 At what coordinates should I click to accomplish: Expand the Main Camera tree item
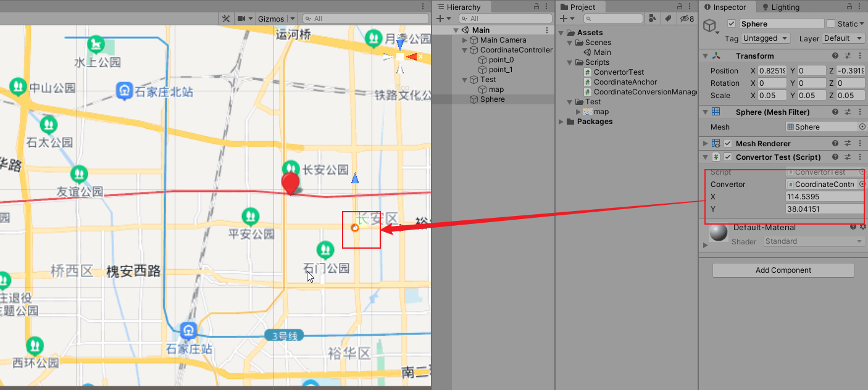click(465, 40)
